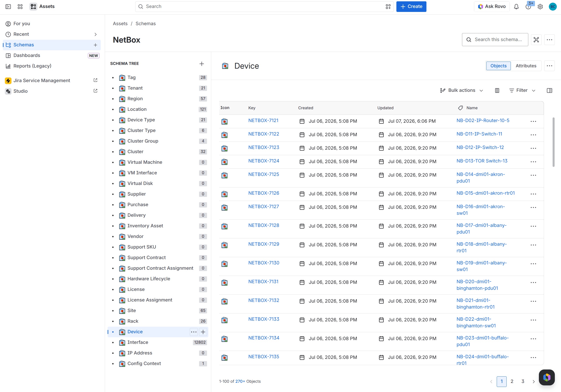The width and height of the screenshot is (561, 392).
Task: Click the table vertical scrollbar
Action: (x=553, y=142)
